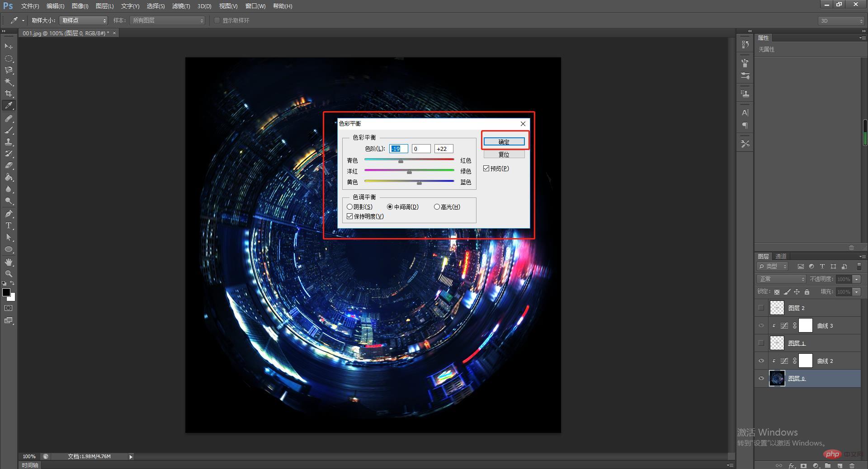
Task: Select the History Brush tool
Action: [9, 154]
